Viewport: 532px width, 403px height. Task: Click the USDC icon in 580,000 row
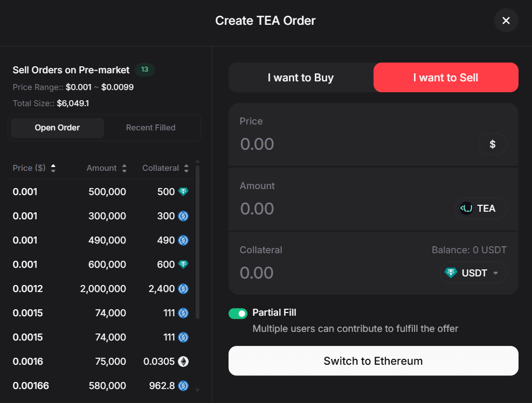pos(183,386)
